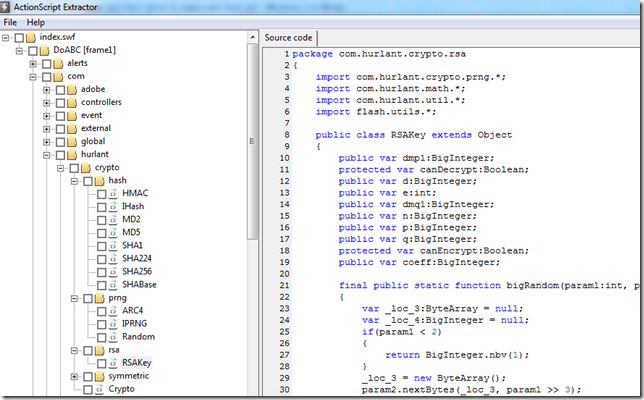Click the SHABase class file icon

point(113,285)
